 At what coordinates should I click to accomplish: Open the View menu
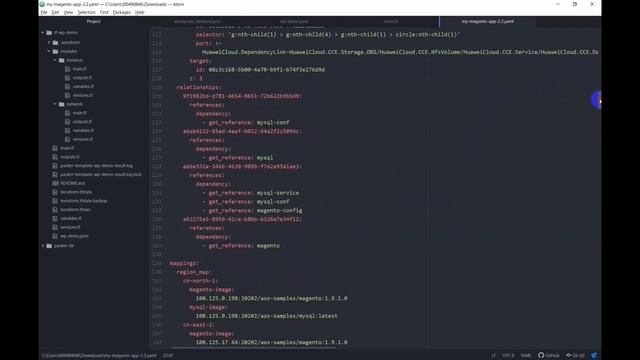pyautogui.click(x=68, y=12)
